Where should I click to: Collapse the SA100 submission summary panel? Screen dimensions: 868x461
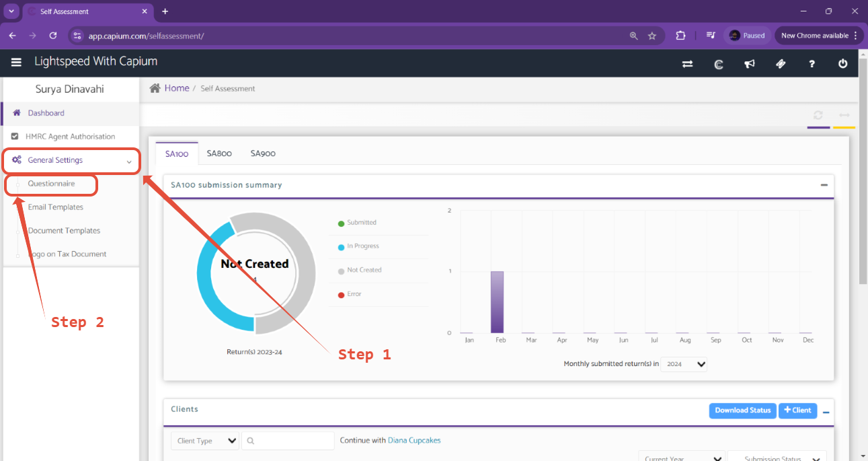click(824, 185)
